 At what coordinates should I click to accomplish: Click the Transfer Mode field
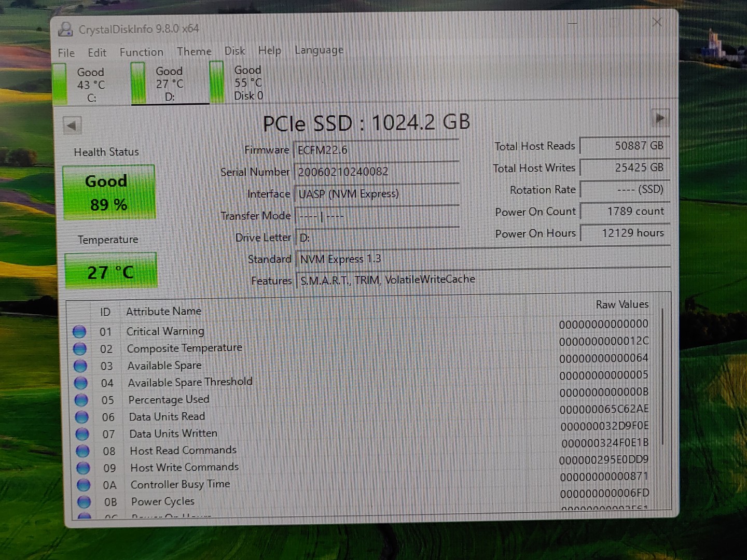coord(377,216)
